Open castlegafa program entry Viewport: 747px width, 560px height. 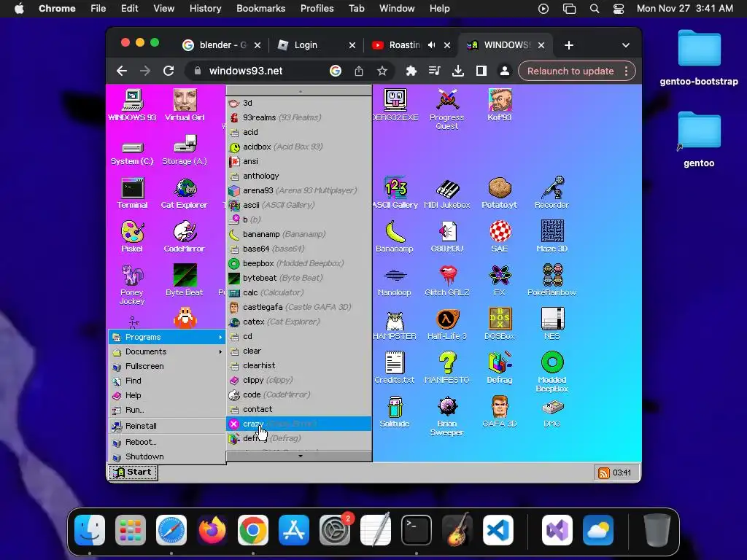pyautogui.click(x=298, y=308)
